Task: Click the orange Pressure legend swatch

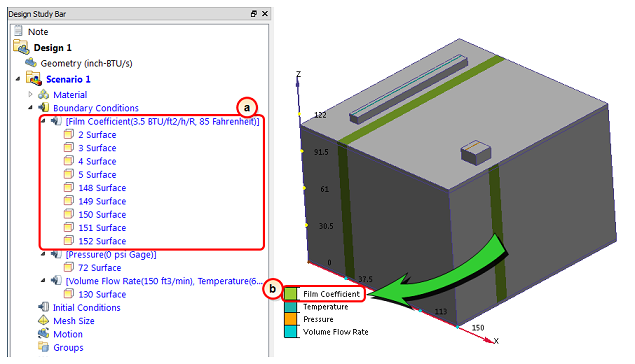Action: coord(290,319)
